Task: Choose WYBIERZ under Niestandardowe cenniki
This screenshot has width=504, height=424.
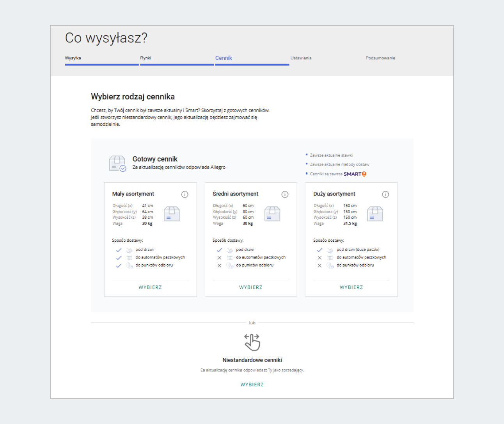Action: coord(252,385)
